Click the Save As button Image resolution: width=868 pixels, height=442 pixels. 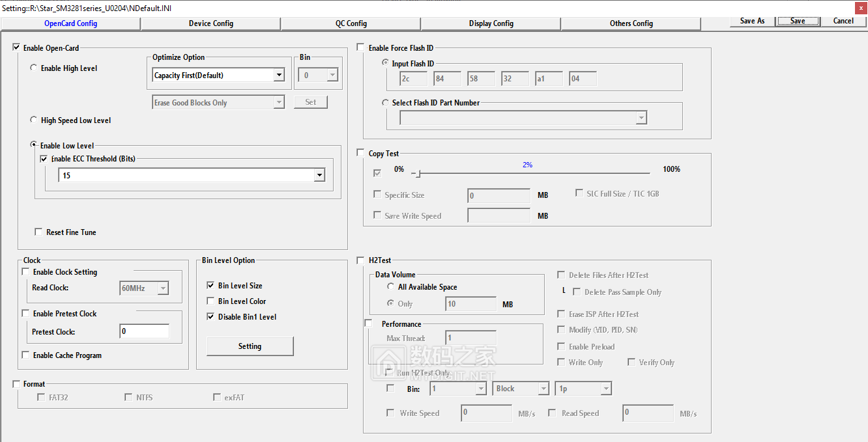(751, 21)
